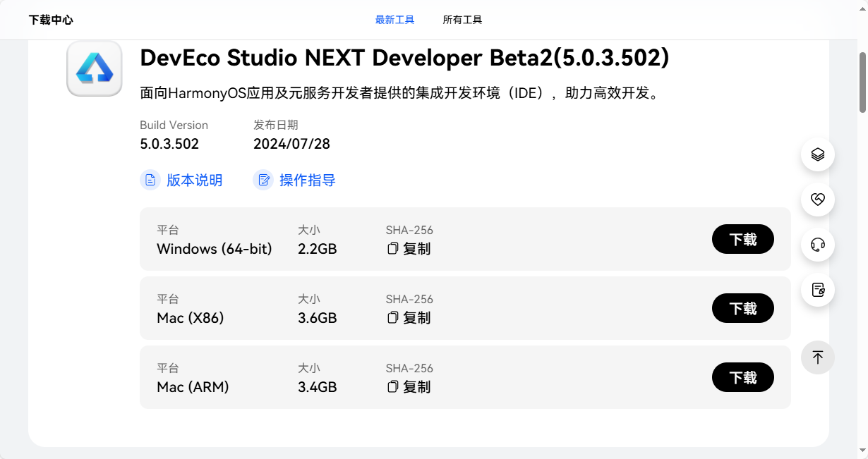The image size is (868, 459).
Task: Click the build version value 5.0.3.502
Action: 169,144
